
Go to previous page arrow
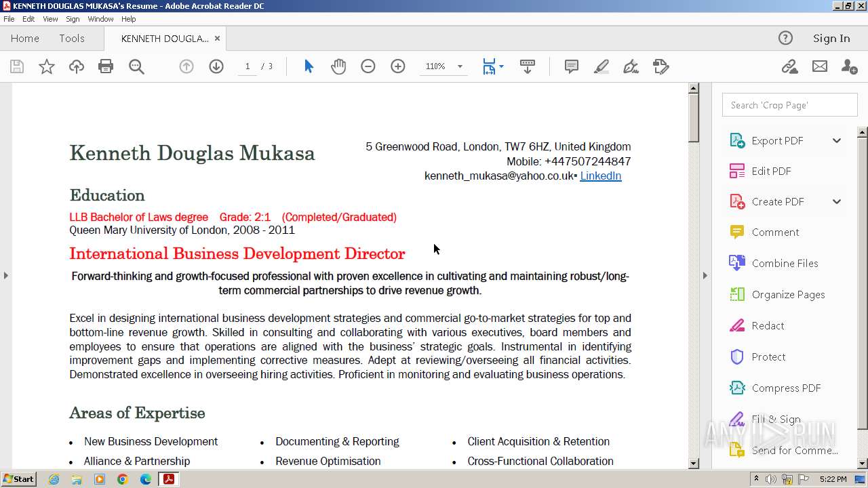click(x=186, y=66)
